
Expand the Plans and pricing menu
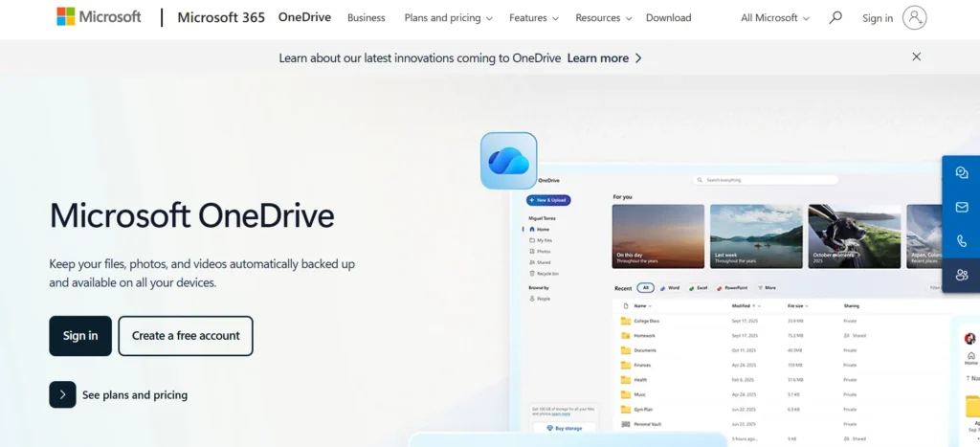448,18
